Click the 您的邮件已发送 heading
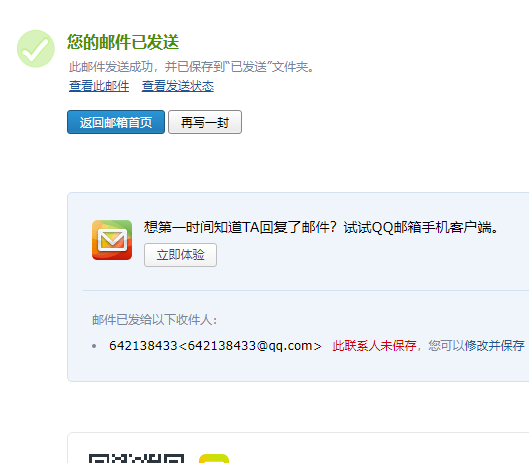529x463 pixels. coord(123,42)
